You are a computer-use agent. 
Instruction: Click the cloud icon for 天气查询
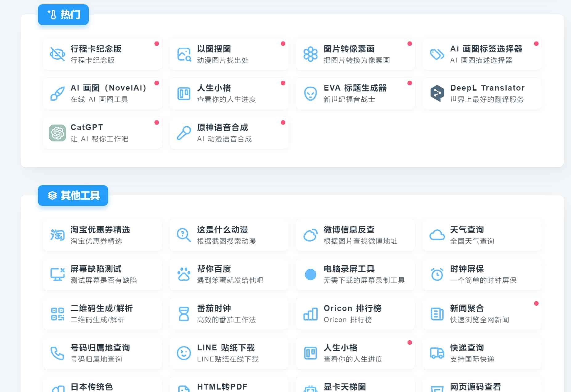pos(437,235)
